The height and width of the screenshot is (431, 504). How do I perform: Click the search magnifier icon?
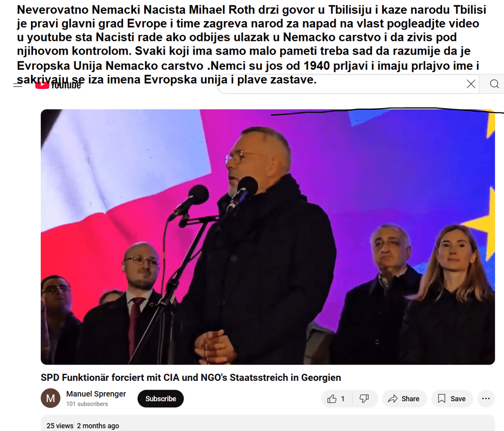[x=494, y=84]
